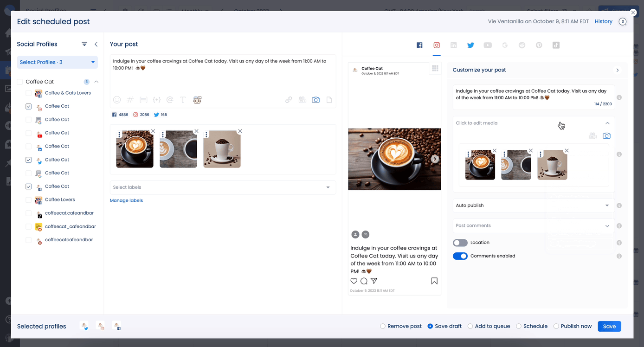
Task: Open three-dot menu on first image in Your post
Action: tap(119, 135)
